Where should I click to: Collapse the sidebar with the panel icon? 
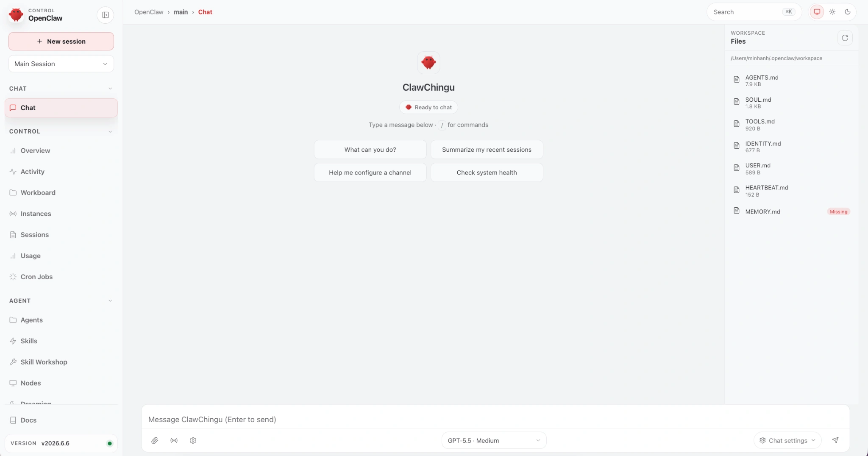tap(105, 15)
